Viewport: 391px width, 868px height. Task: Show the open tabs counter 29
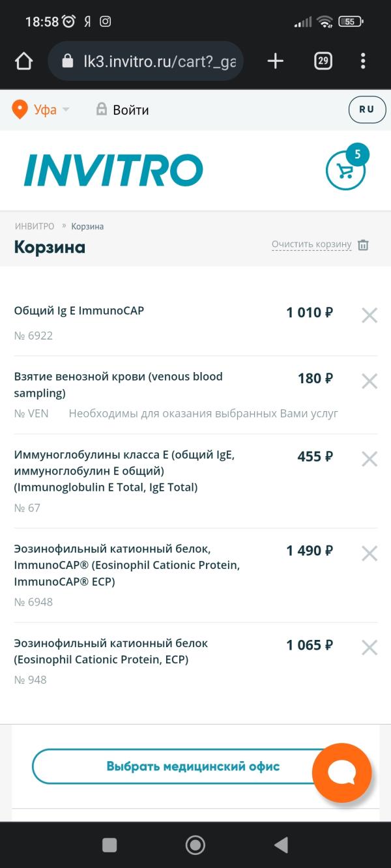point(323,61)
